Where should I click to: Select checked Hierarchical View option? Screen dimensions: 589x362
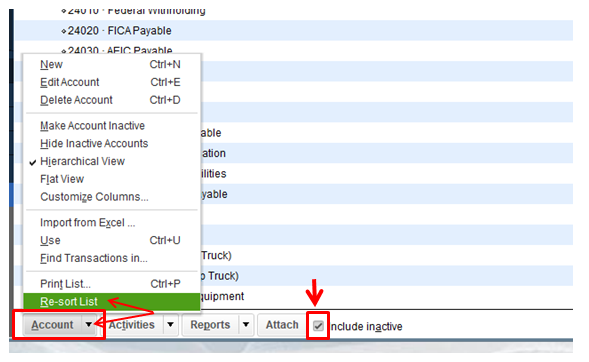click(x=112, y=161)
